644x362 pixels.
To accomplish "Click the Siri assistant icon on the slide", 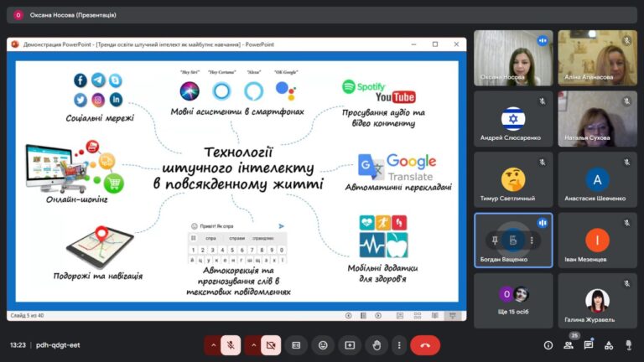I will pos(190,91).
